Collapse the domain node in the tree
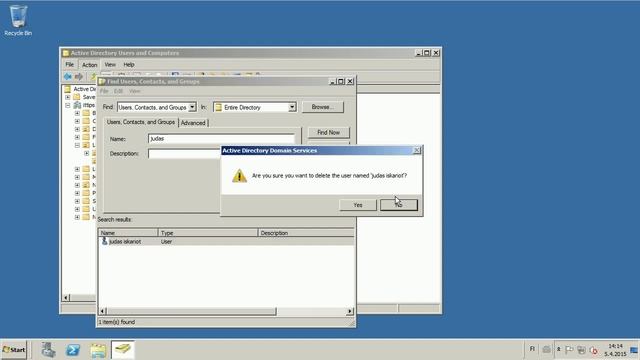Image resolution: width=640 pixels, height=360 pixels. coord(68,105)
